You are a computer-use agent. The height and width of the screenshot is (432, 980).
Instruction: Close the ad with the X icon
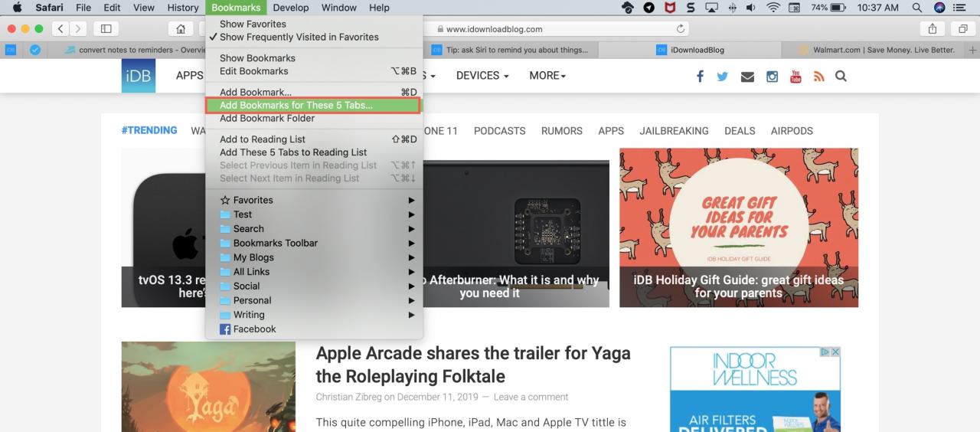pos(835,352)
